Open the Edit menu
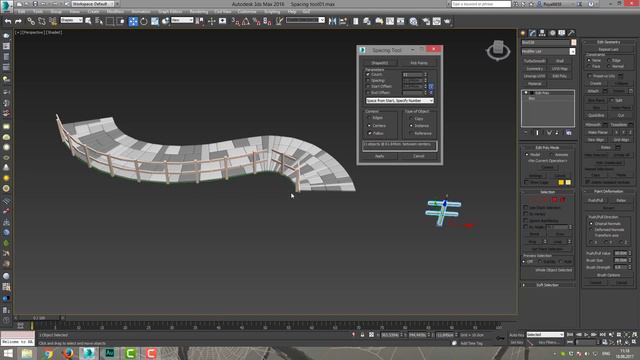This screenshot has height=360, width=640. (21, 12)
